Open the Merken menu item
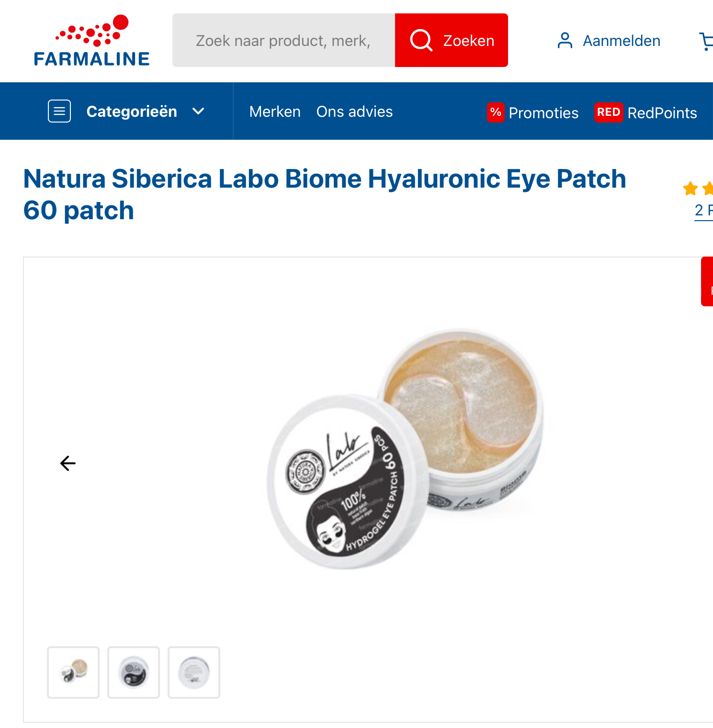 (275, 112)
